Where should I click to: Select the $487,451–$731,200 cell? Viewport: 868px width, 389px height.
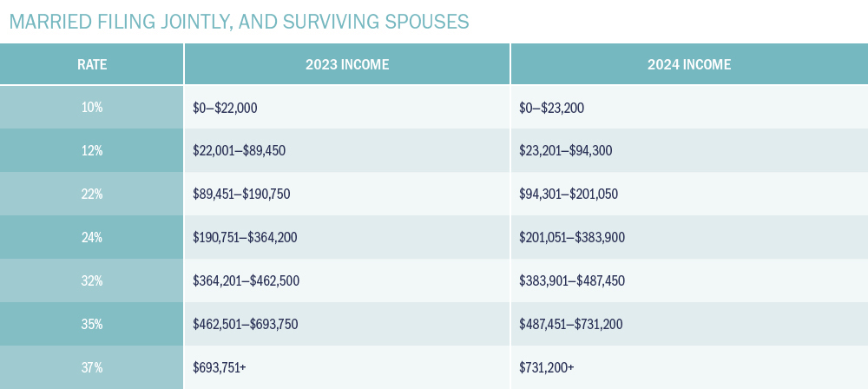click(x=572, y=324)
